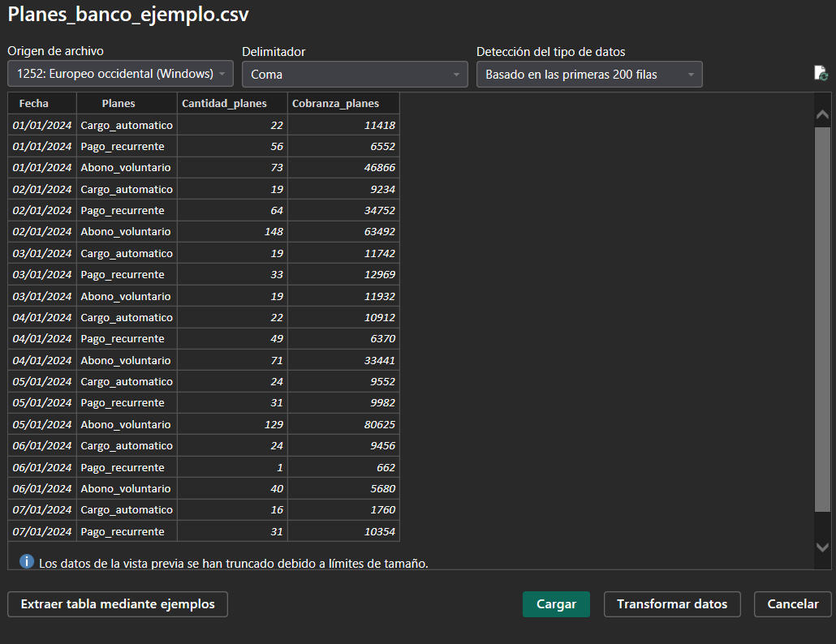Click the cell showing quantity 148
This screenshot has height=644, width=836.
coord(232,231)
